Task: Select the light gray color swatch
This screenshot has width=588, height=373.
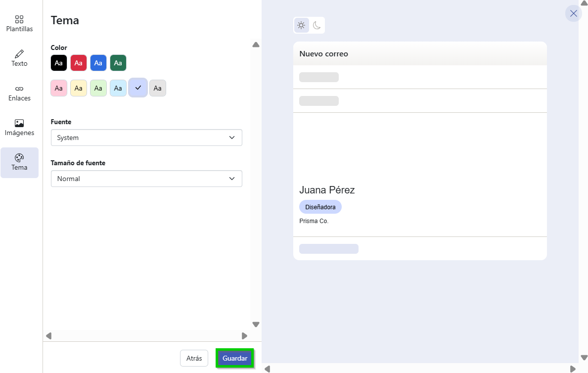Action: (158, 88)
